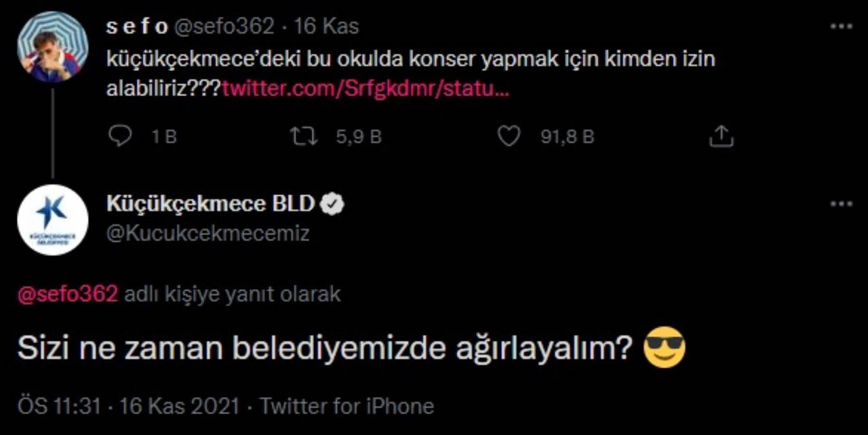The image size is (868, 435).
Task: Retweet the sefo tweet
Action: pos(303,136)
